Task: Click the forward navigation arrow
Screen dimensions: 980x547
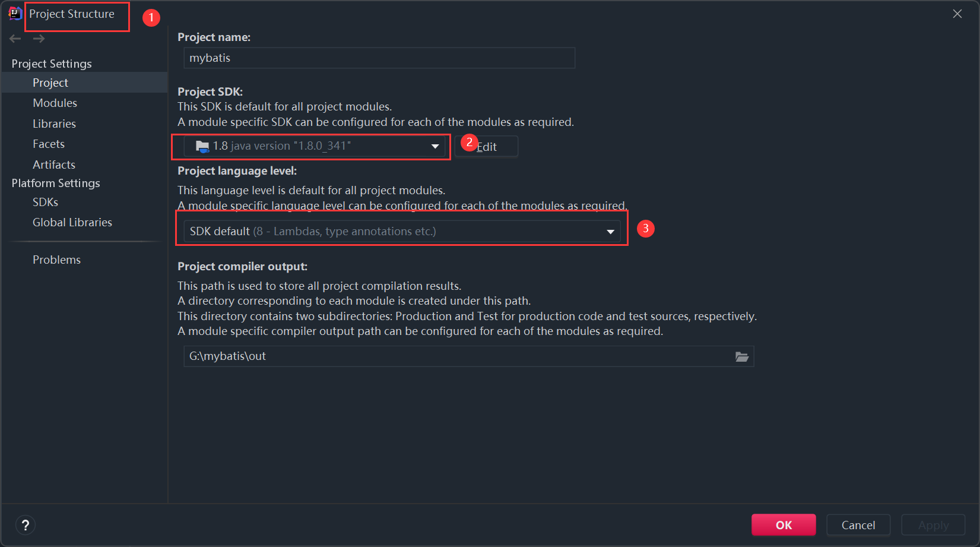Action: click(39, 39)
